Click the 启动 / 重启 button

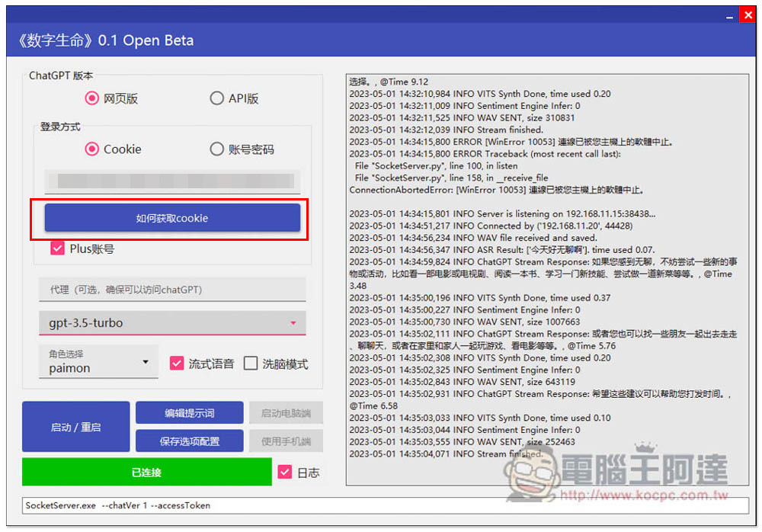tap(75, 427)
